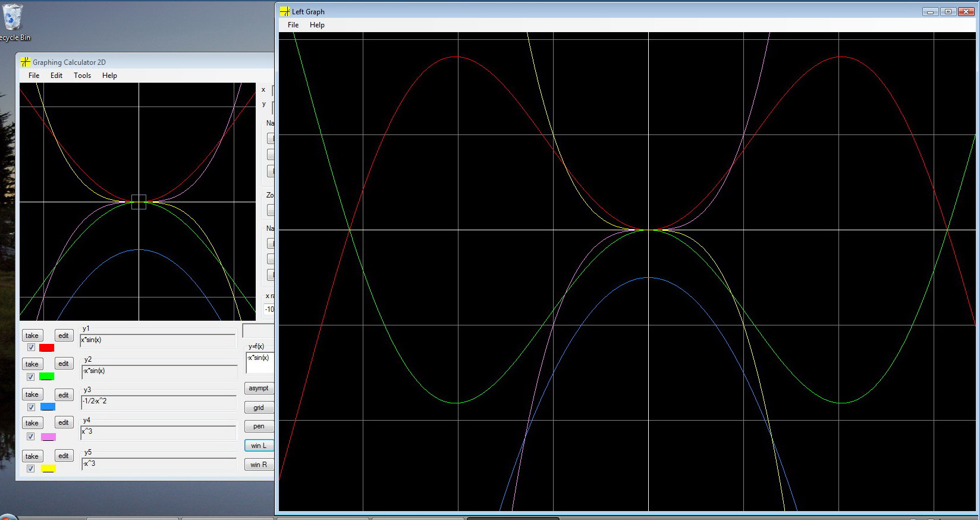Click the win R button
Image resolution: width=980 pixels, height=520 pixels.
[259, 465]
